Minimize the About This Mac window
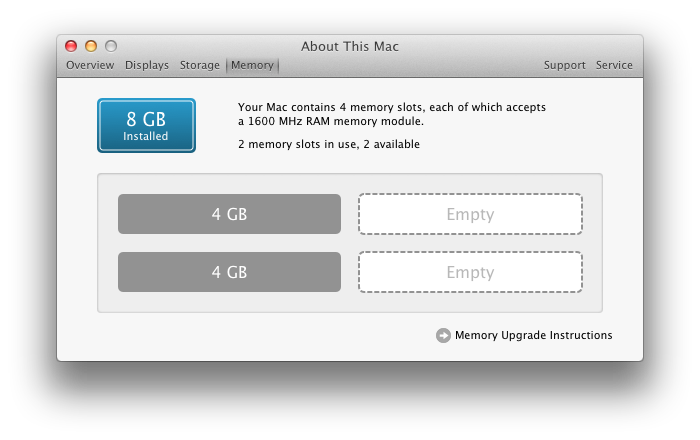This screenshot has height=440, width=700. pos(91,46)
